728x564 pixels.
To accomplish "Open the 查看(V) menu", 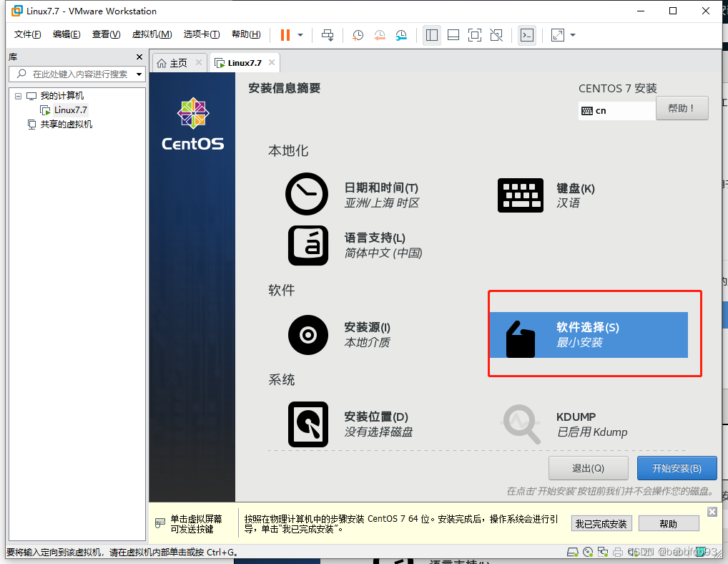I will 106,34.
